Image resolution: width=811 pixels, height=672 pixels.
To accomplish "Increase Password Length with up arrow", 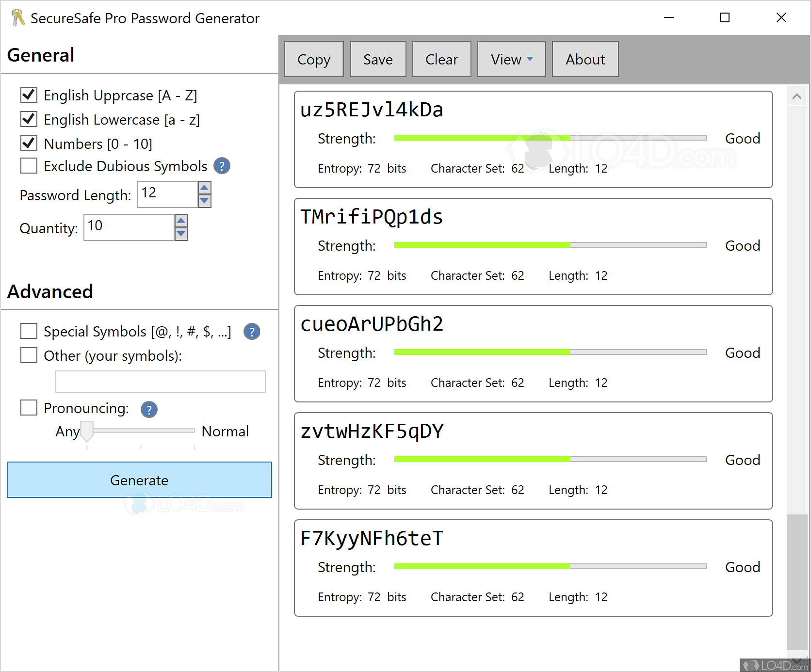I will 205,188.
